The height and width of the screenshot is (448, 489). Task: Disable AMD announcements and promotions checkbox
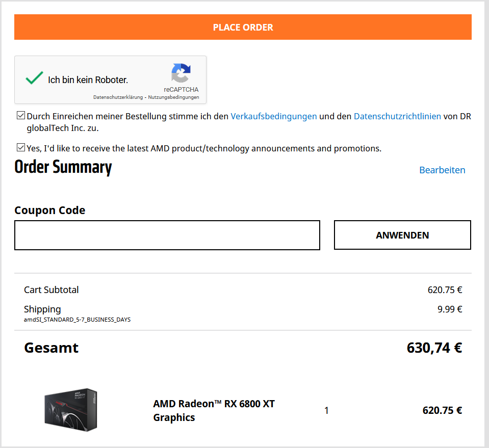click(x=21, y=148)
